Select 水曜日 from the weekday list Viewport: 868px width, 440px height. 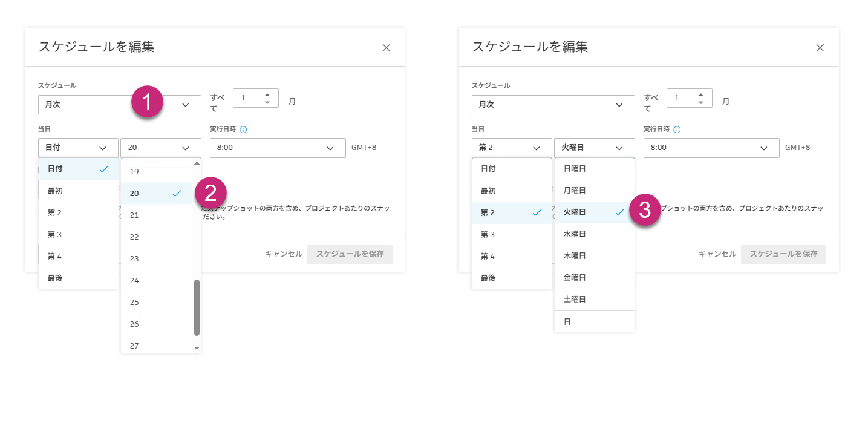coord(575,234)
